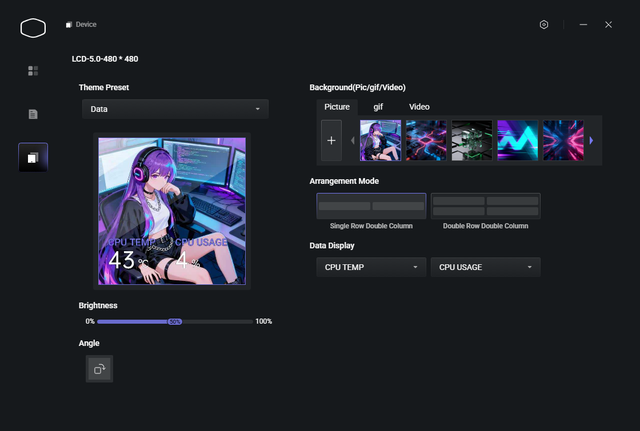Click the Cooler Master hexagon logo
This screenshot has height=431, width=640.
click(33, 27)
